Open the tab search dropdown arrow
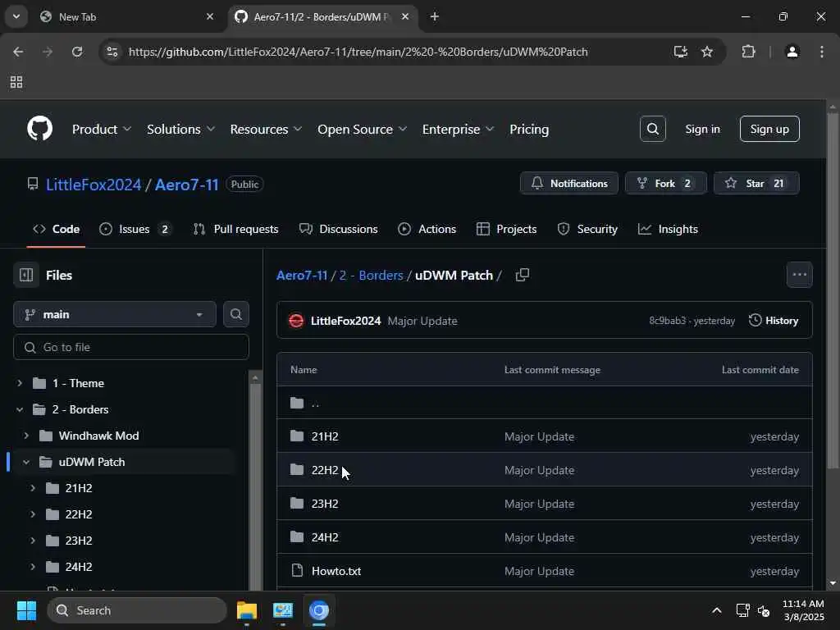 coord(16,16)
